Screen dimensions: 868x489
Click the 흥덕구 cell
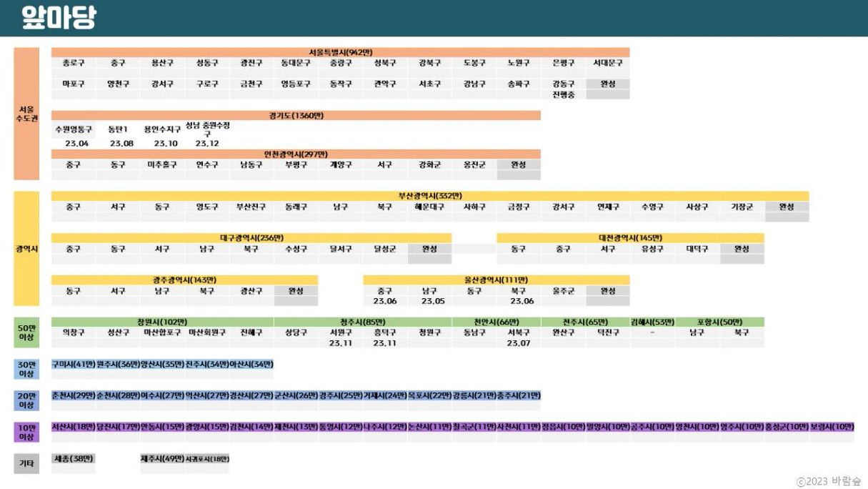point(385,332)
